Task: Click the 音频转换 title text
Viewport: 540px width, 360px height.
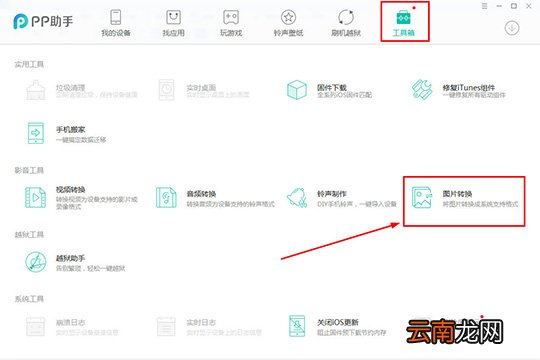Action: tap(201, 194)
